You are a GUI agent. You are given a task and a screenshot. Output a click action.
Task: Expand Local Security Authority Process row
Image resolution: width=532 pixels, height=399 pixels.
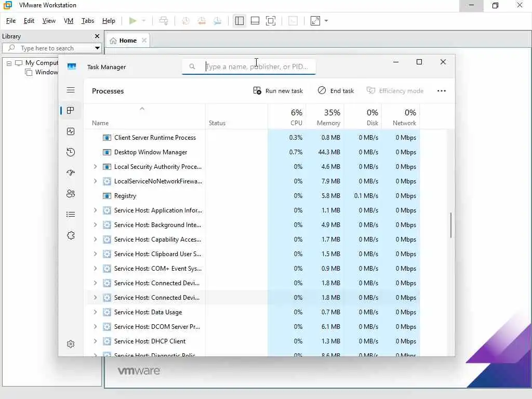(x=95, y=167)
